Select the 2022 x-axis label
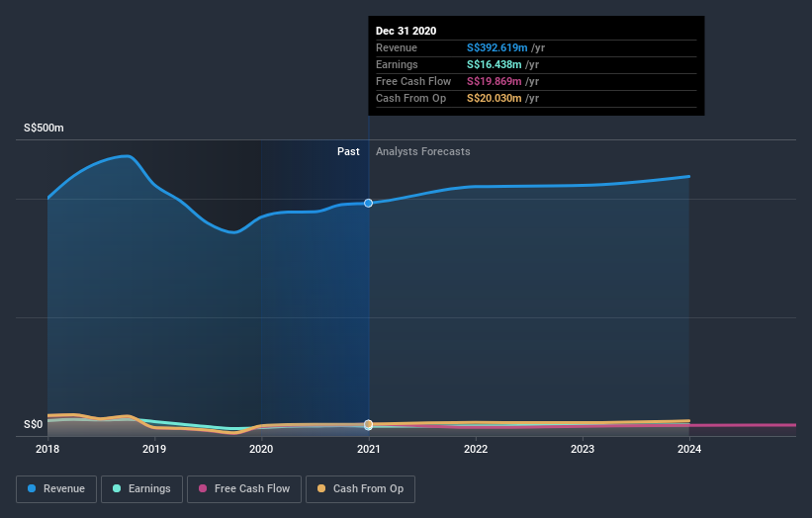Screen dimensions: 812x518 (476, 449)
